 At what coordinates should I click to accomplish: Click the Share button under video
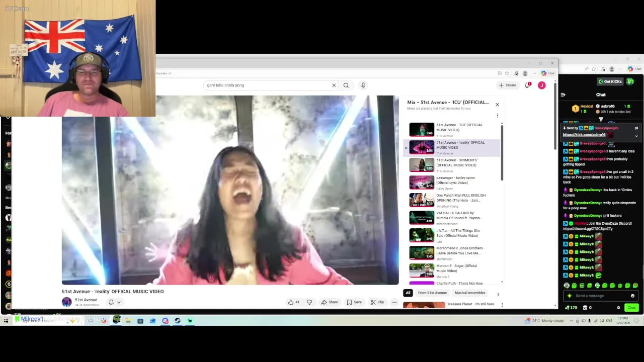coord(330,302)
